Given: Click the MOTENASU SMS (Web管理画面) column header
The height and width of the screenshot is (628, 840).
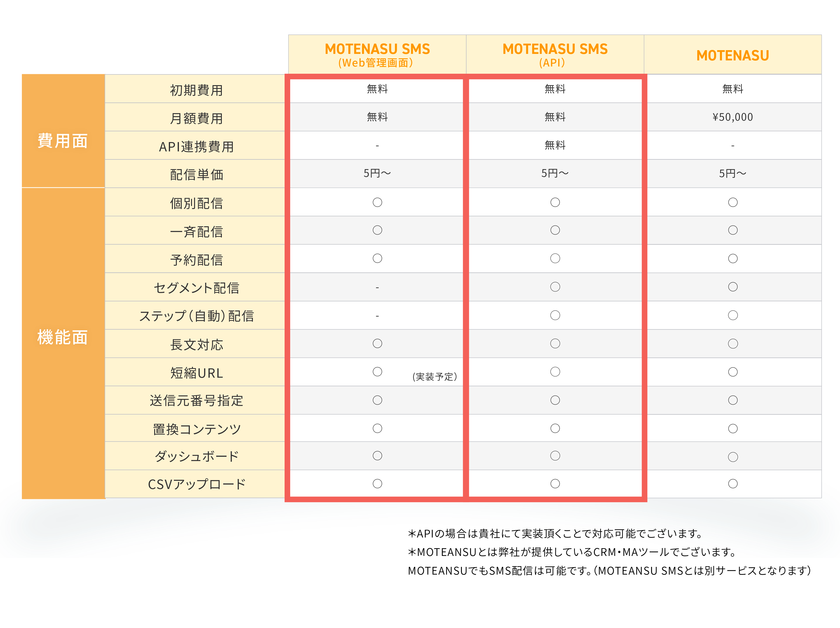Looking at the screenshot, I should (377, 55).
